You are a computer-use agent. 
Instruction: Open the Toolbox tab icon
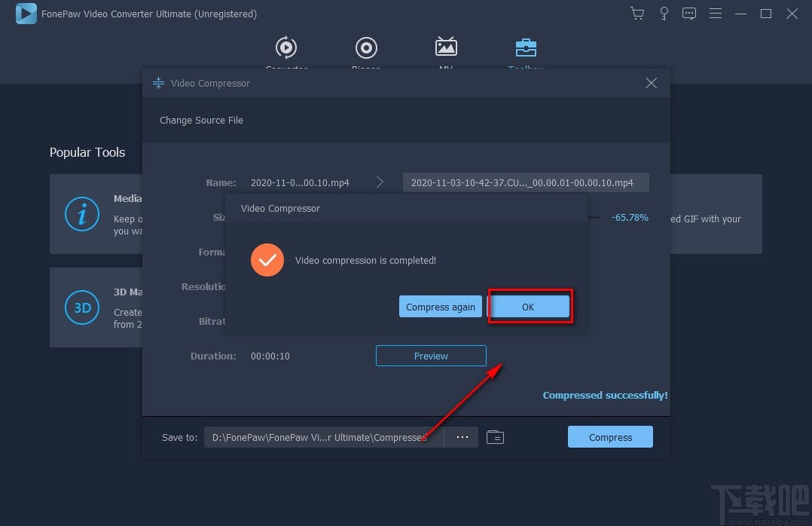coord(526,47)
